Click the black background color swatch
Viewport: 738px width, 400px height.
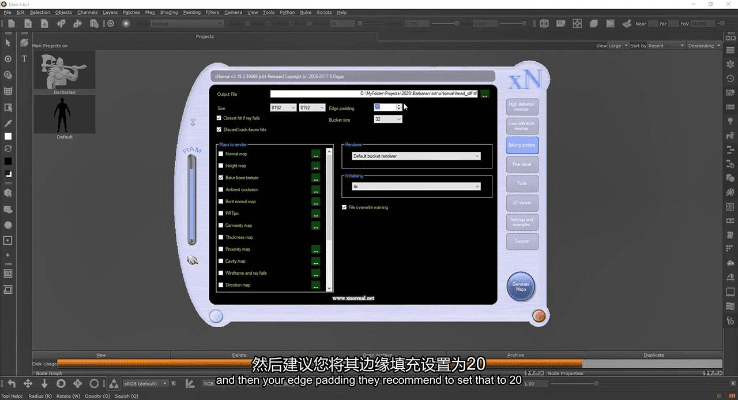tap(8, 161)
